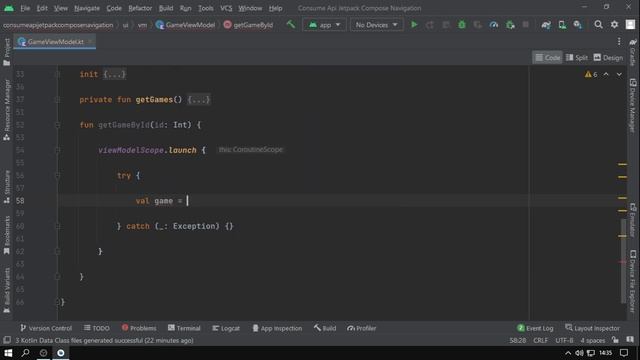Screen dimensions: 640x360
Task: Open the VCS menu
Action: click(226, 8)
